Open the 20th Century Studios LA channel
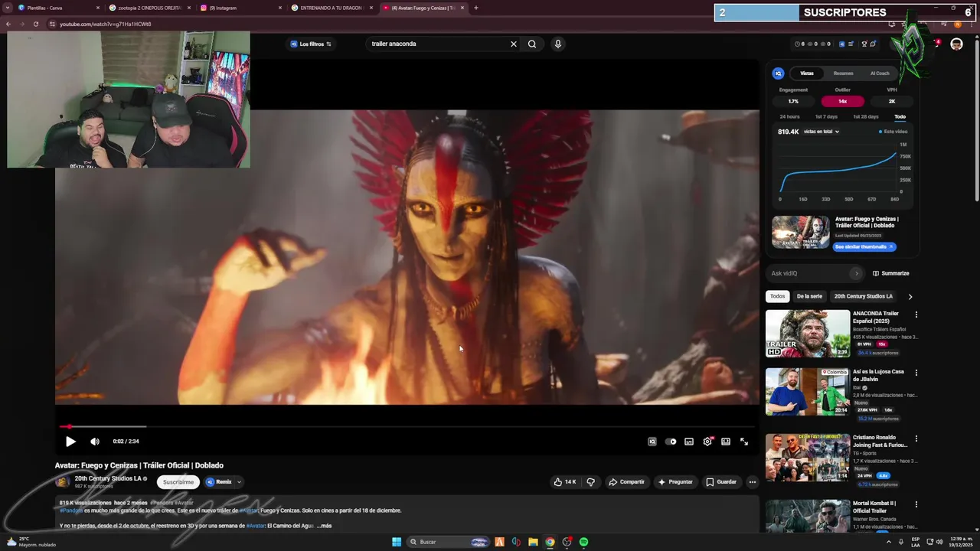980x551 pixels. pos(108,478)
